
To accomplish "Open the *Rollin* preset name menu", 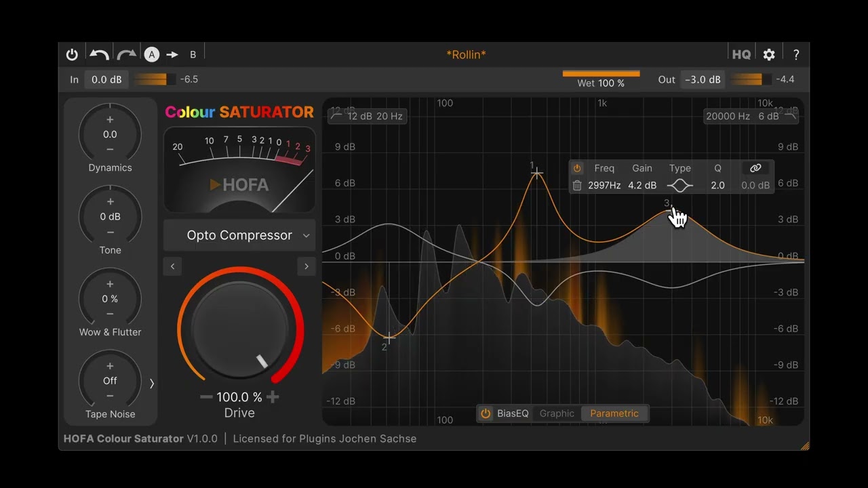I will pos(466,55).
